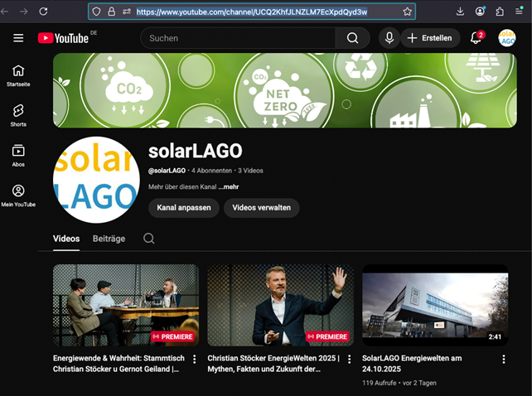Open the notifications bell
Image resolution: width=532 pixels, height=396 pixels.
click(x=476, y=38)
